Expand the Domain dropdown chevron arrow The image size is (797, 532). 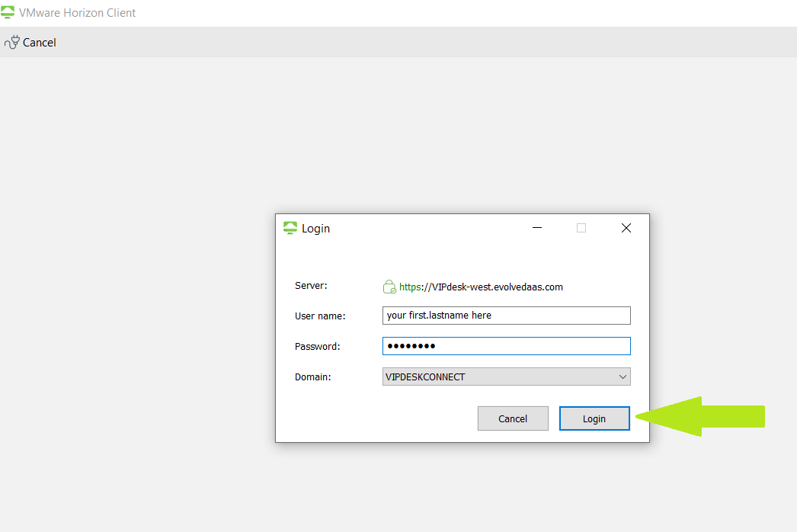[x=623, y=377]
